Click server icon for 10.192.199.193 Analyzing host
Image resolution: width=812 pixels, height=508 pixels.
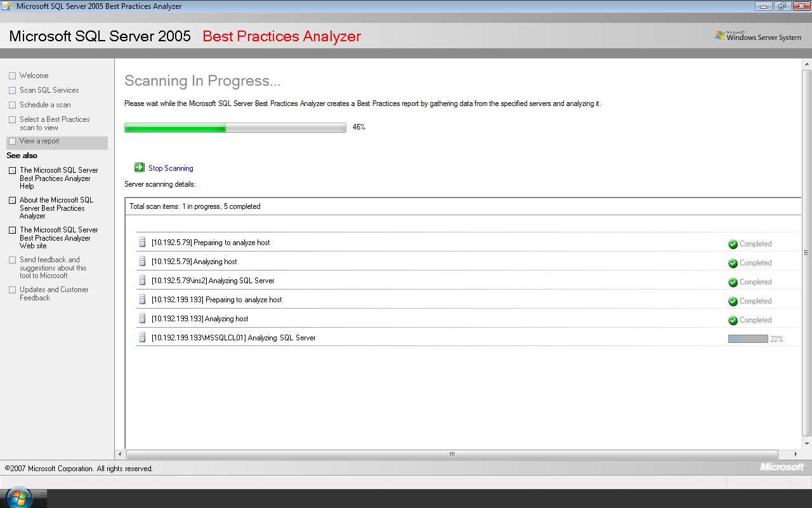coord(142,318)
